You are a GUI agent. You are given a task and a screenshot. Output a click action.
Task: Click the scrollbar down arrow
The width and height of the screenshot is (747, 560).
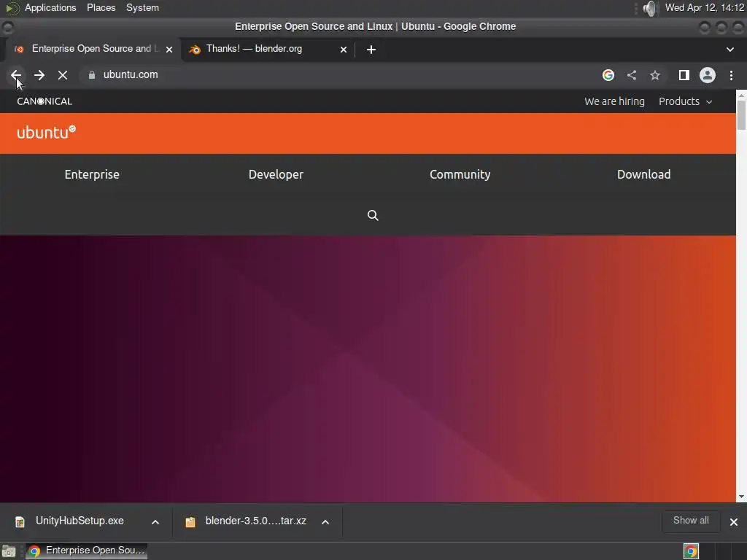click(x=741, y=497)
